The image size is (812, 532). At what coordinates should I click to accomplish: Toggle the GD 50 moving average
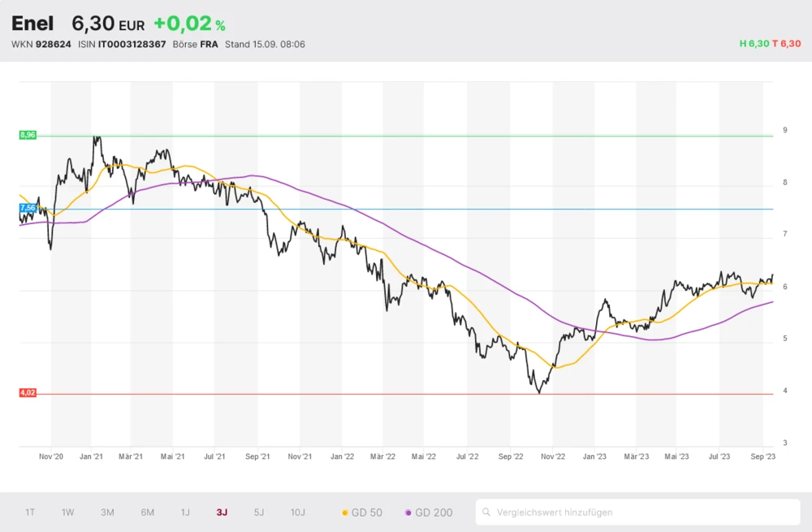tap(362, 513)
